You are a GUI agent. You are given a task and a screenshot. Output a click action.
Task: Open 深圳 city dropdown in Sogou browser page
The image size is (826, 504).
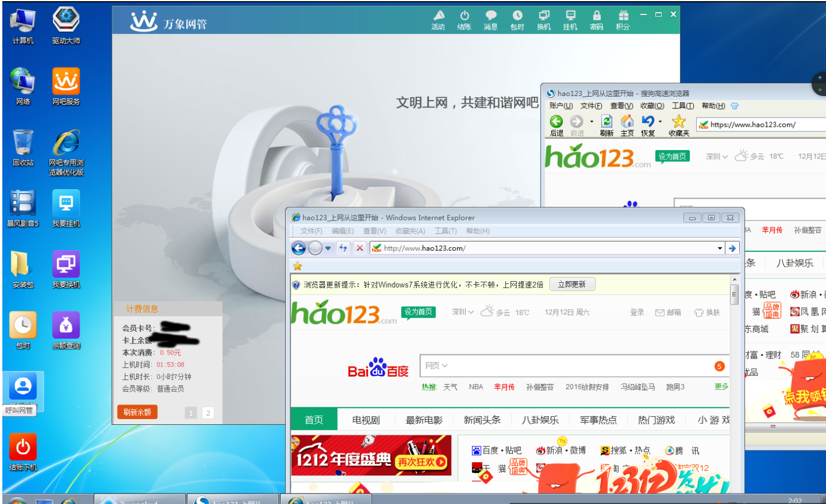click(717, 157)
